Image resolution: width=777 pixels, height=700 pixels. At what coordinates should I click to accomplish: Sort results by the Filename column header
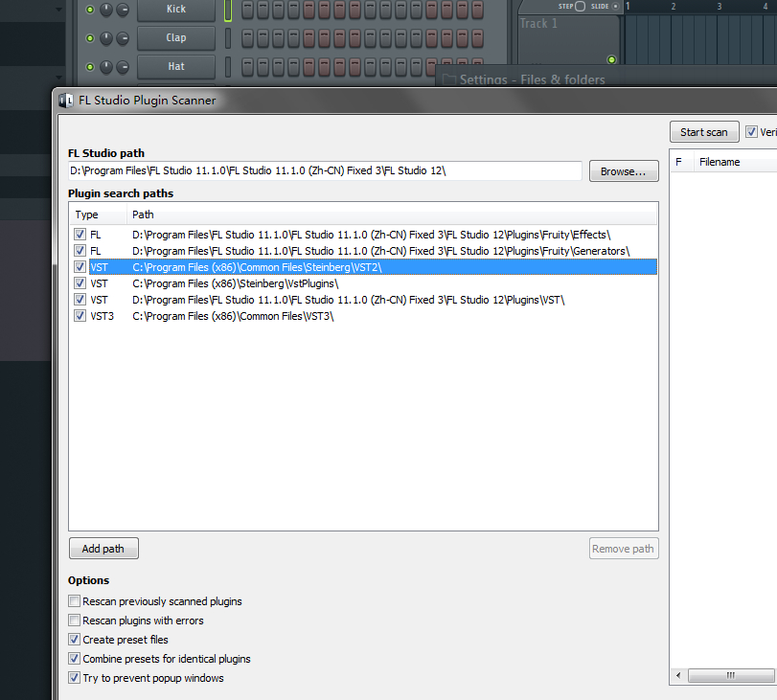[735, 162]
